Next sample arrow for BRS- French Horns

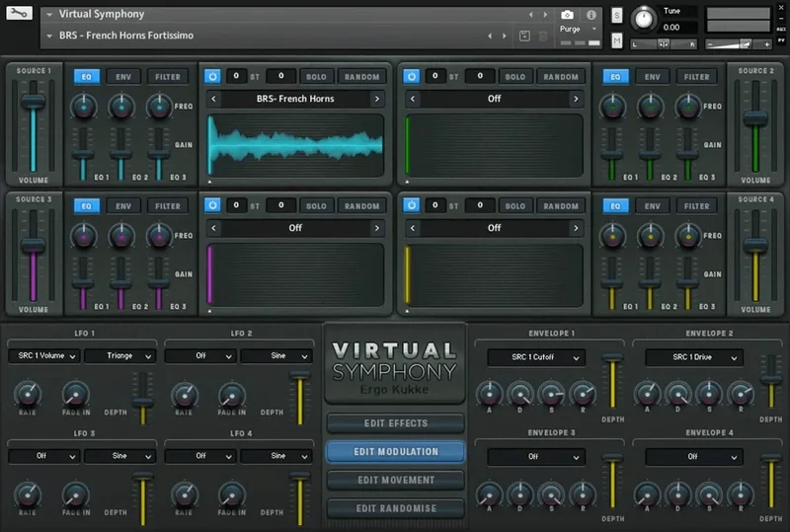377,99
